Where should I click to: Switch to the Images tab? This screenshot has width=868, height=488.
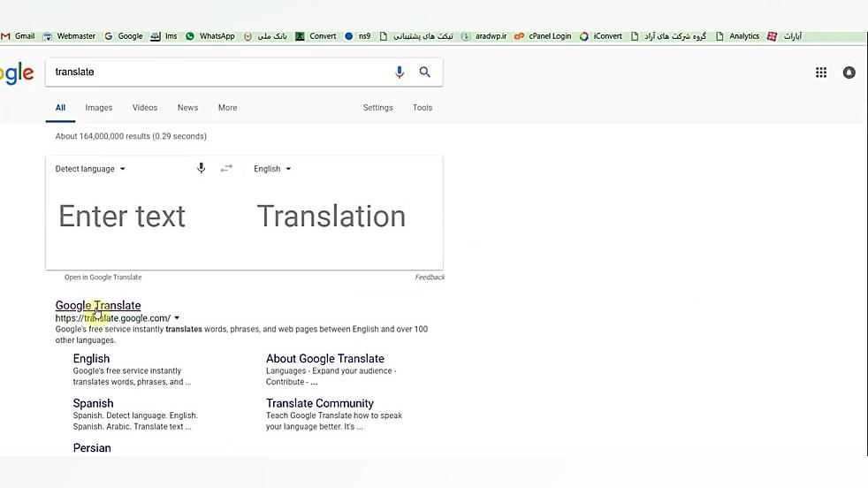click(98, 108)
